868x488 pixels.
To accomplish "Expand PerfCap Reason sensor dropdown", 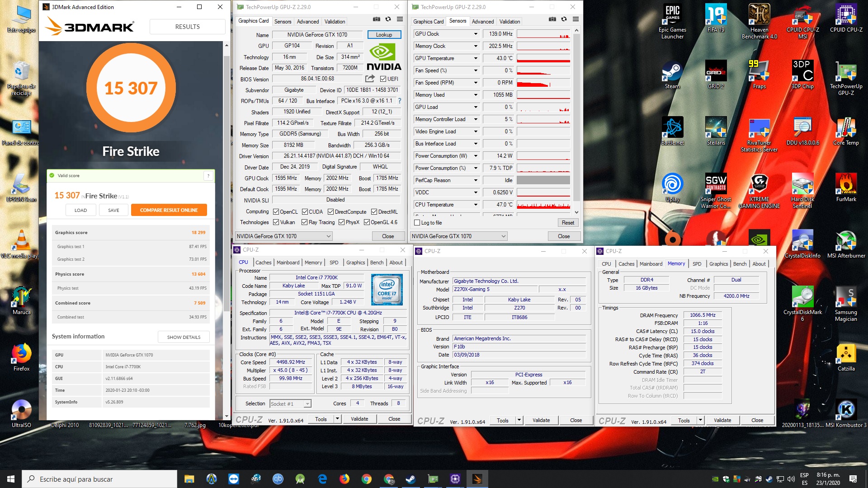I will [x=476, y=180].
